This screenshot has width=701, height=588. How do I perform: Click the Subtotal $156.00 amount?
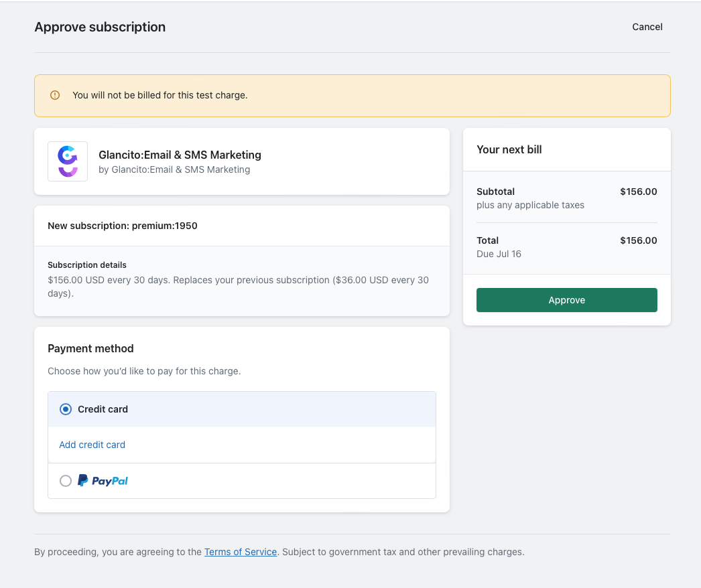coord(639,192)
